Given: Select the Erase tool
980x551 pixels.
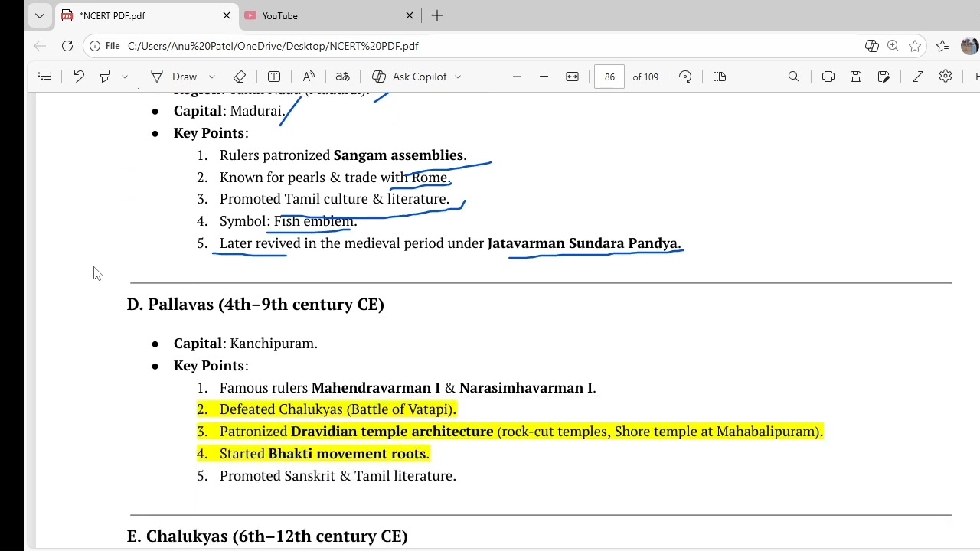Looking at the screenshot, I should 240,77.
